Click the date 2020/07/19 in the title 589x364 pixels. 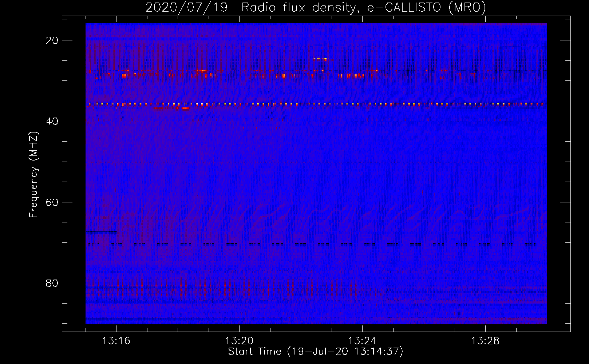[x=186, y=7]
